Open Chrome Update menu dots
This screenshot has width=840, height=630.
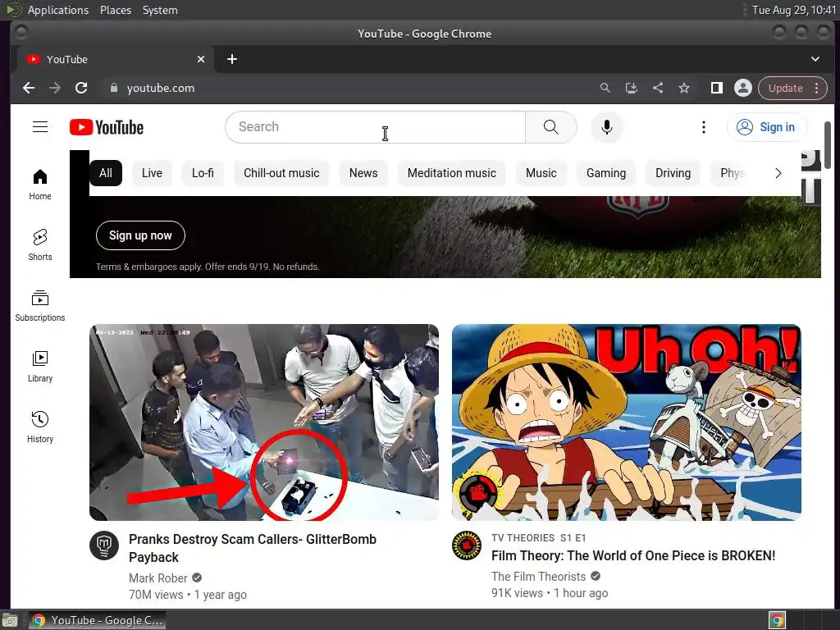(816, 88)
